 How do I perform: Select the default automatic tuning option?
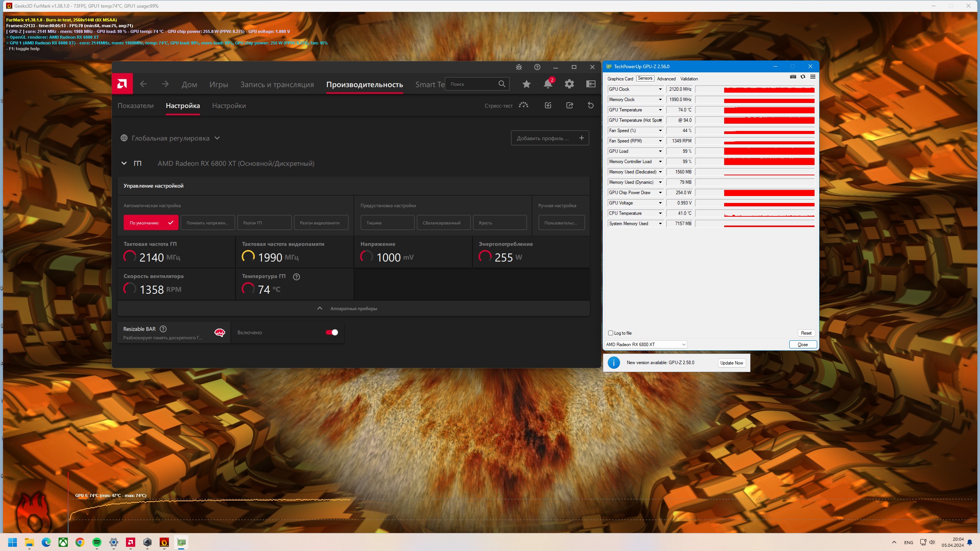151,223
